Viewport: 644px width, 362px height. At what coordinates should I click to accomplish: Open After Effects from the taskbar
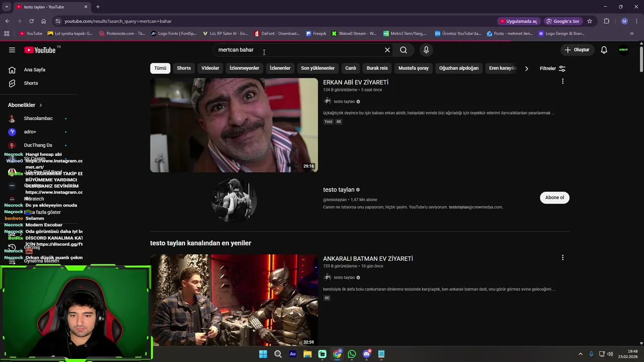(x=293, y=354)
